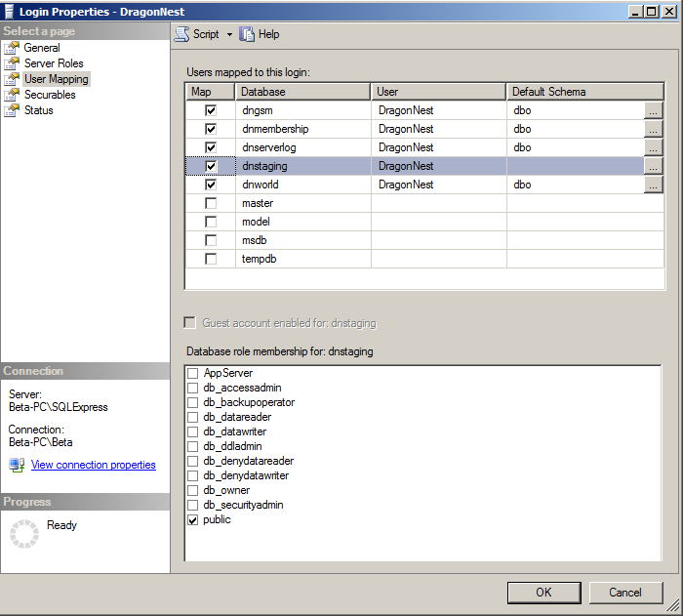Enable the db_owner role
Screen dimensions: 683x616
[x=192, y=490]
